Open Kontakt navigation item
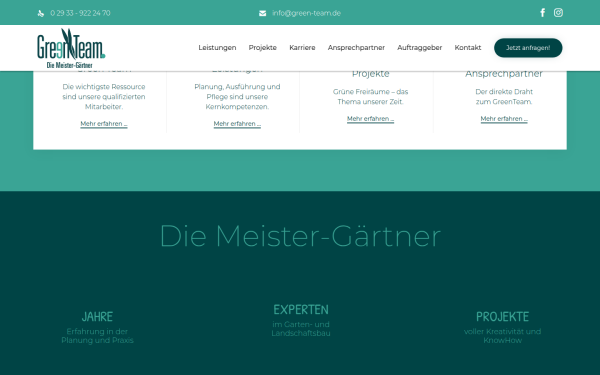 point(468,48)
